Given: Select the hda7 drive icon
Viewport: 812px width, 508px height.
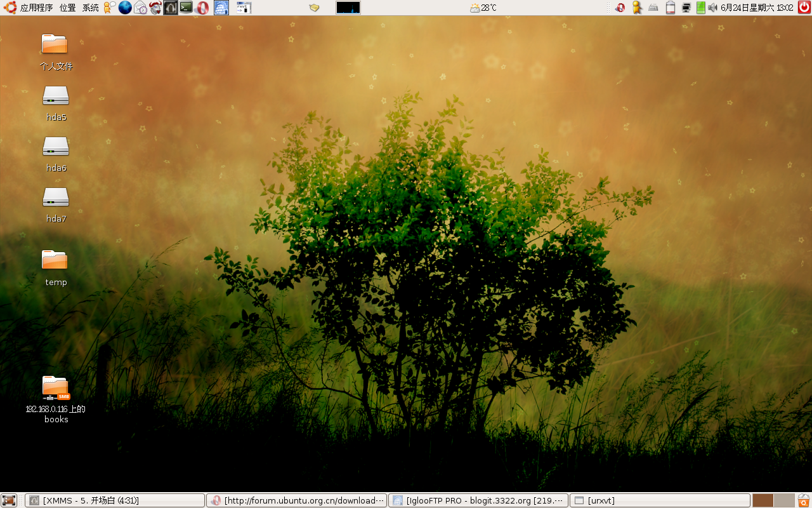Looking at the screenshot, I should pos(56,205).
